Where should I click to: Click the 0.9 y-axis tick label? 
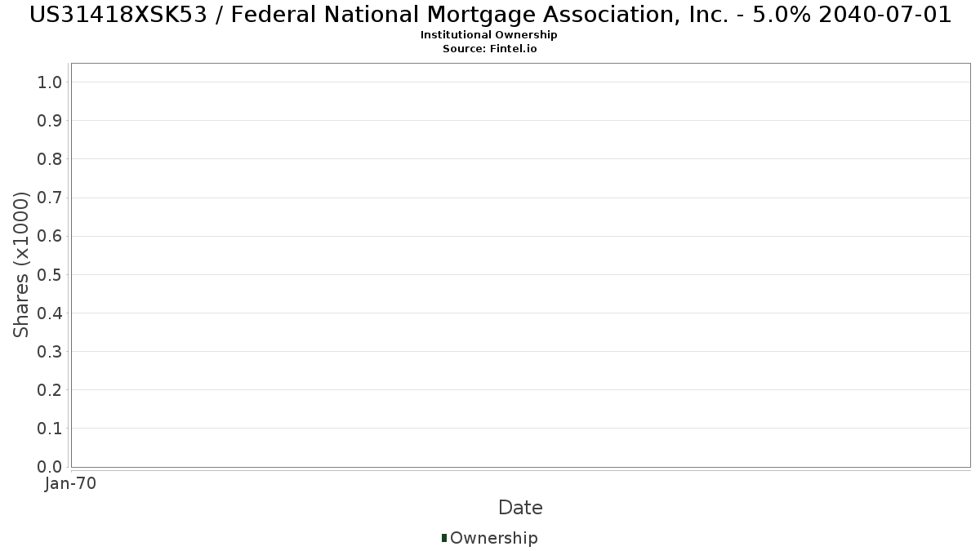tap(50, 121)
